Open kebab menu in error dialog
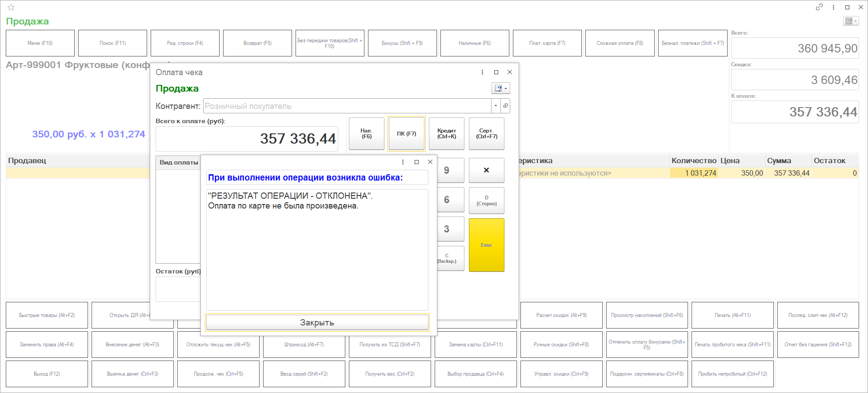This screenshot has width=868, height=393. coord(403,162)
